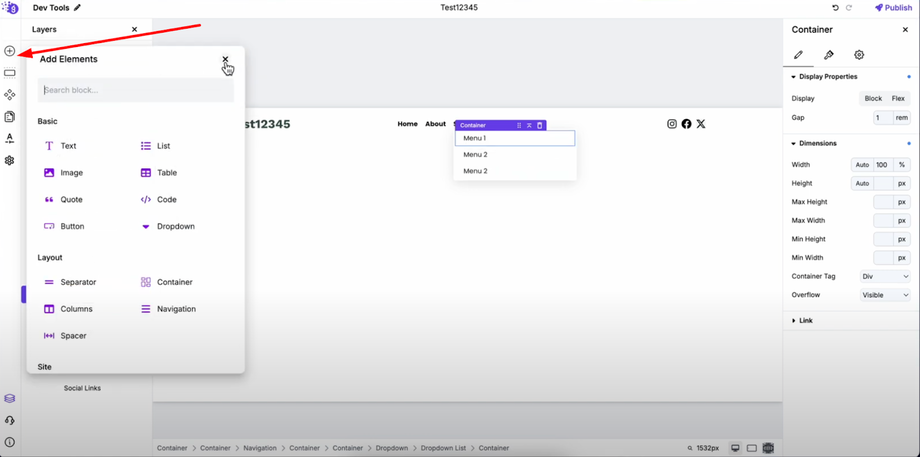The height and width of the screenshot is (457, 920).
Task: Toggle Auto for Height
Action: [862, 184]
